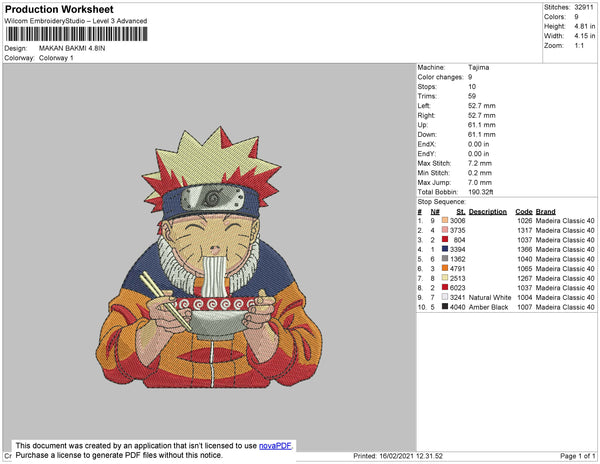Click the 'N#' column header
This screenshot has width=600, height=464.
435,212
